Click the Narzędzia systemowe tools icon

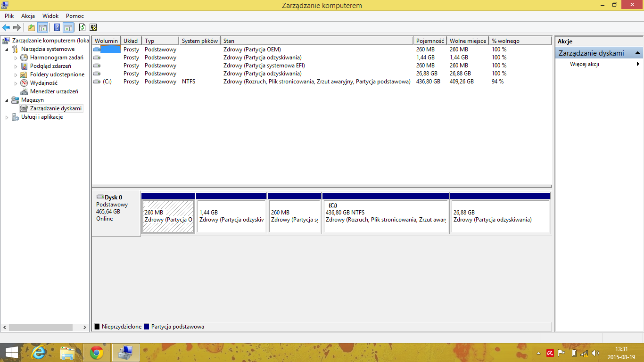[15, 49]
